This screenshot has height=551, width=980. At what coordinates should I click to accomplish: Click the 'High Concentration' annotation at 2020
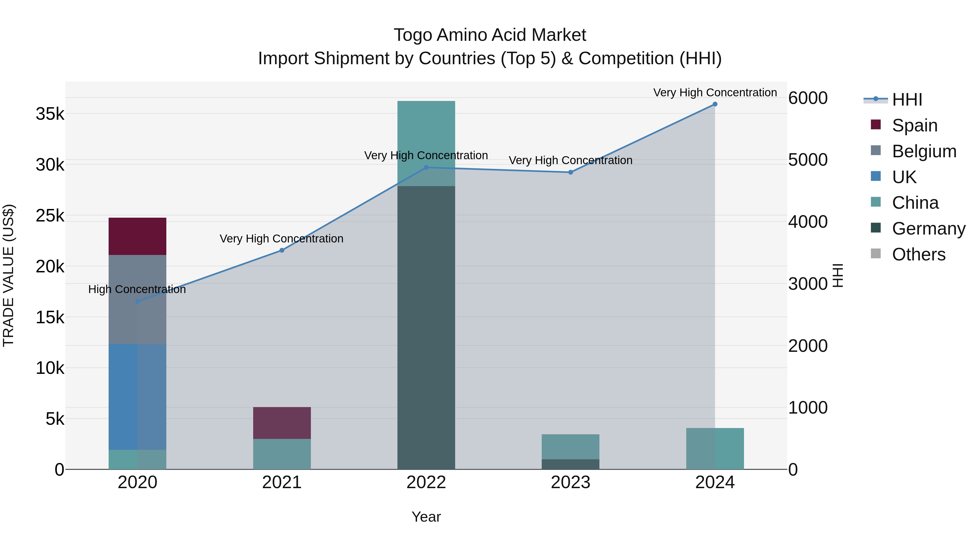[137, 290]
